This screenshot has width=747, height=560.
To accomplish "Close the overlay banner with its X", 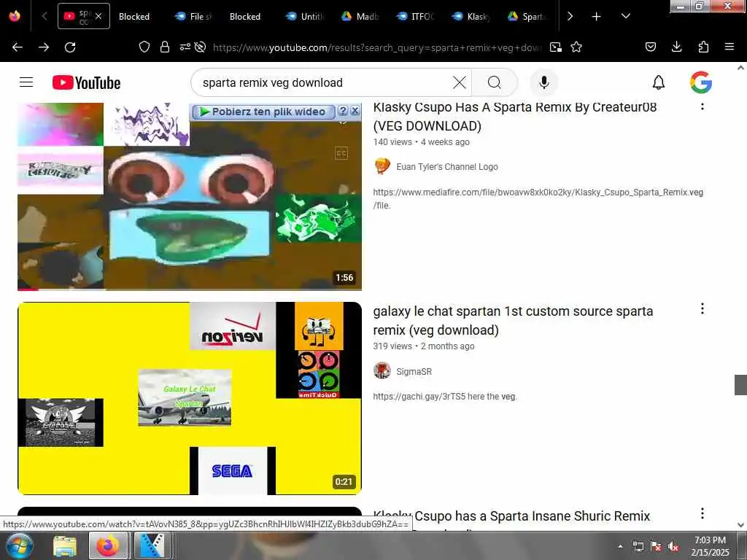I will (355, 111).
